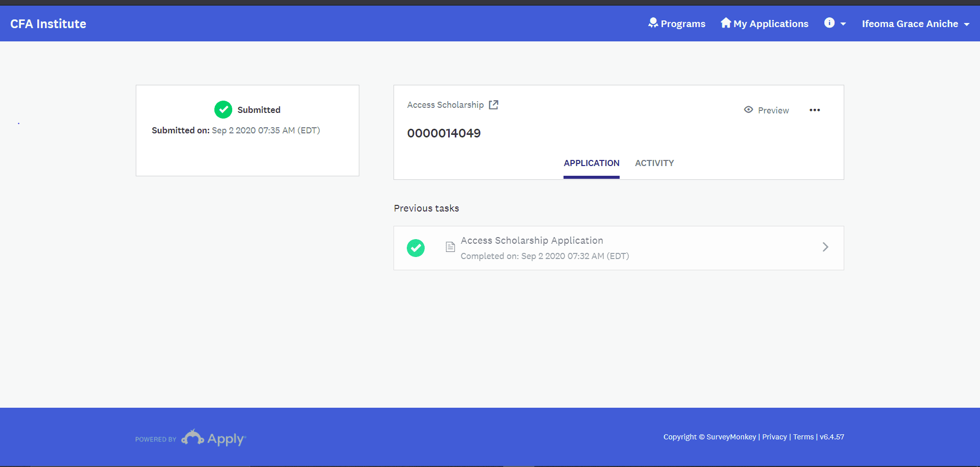Click version v6.4.57 in footer
980x467 pixels.
[x=832, y=437]
